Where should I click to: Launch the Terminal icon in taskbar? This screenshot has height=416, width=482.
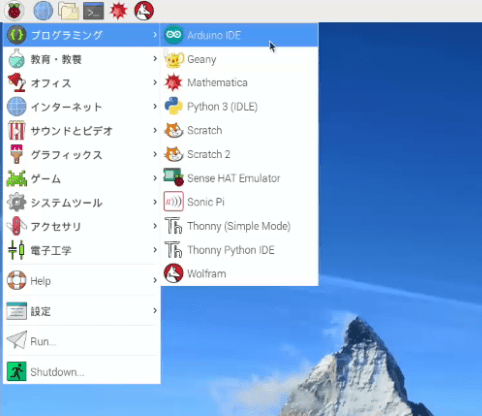[x=94, y=11]
